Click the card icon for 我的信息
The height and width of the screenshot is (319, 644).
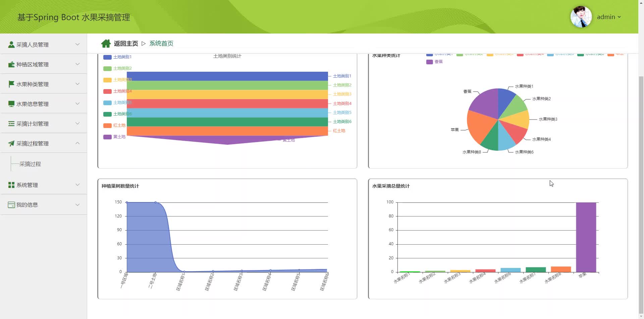pos(11,205)
